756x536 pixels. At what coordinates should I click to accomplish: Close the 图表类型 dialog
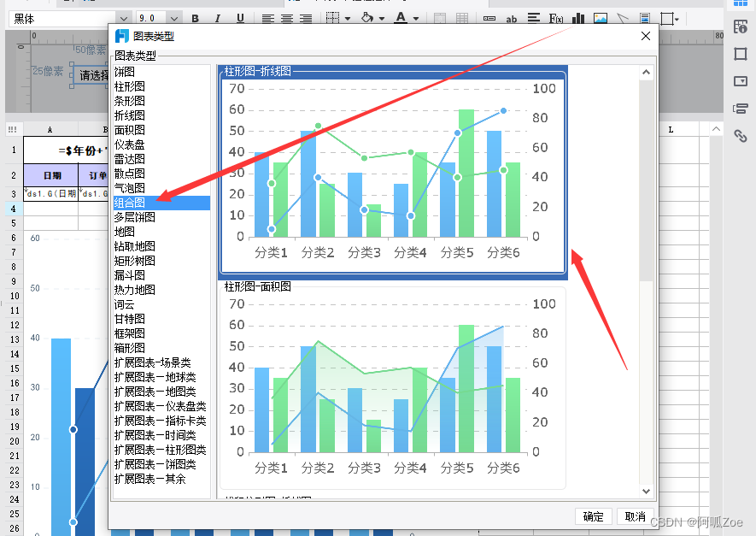[646, 36]
